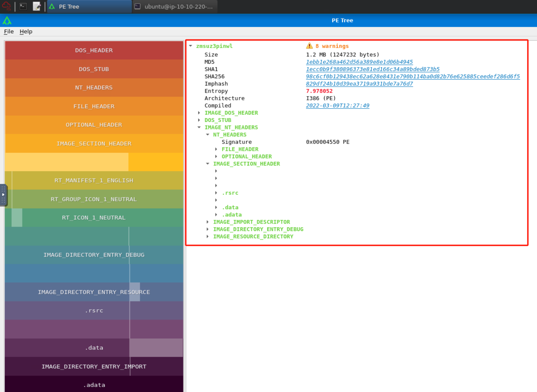Select the RT_ICON_1_NEUTRAL map block

[94, 218]
